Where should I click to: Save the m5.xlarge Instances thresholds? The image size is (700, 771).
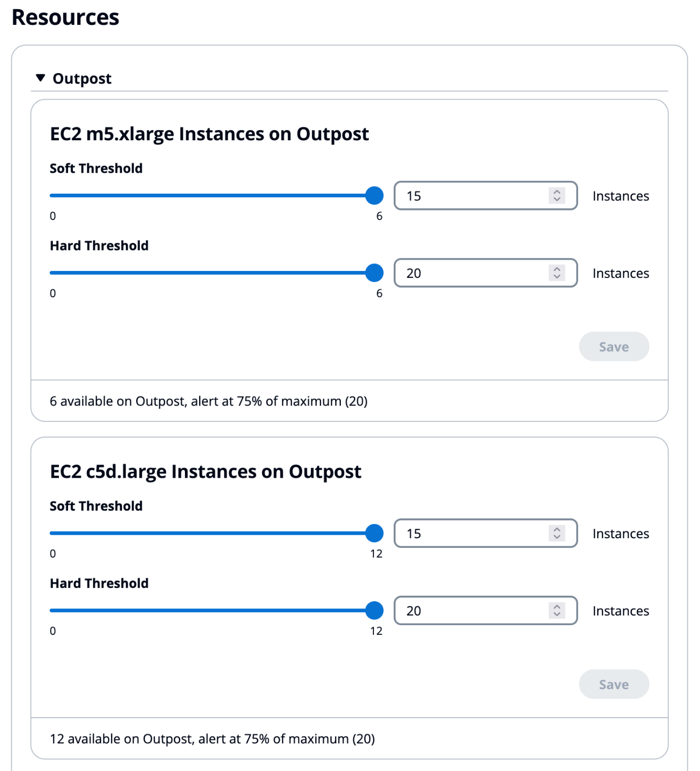click(614, 347)
